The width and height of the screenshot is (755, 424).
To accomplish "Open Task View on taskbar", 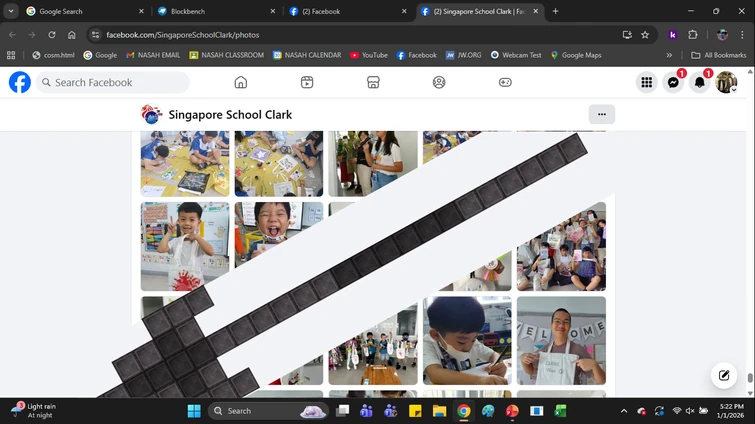I will point(342,411).
